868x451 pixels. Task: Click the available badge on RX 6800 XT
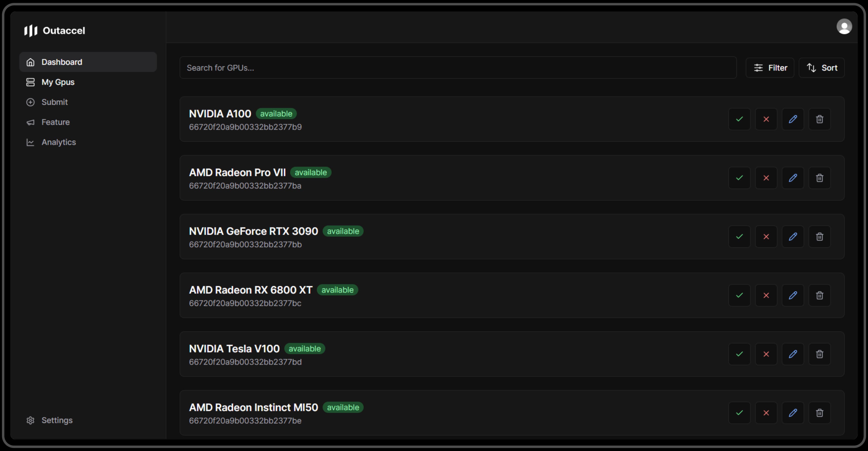(x=337, y=290)
